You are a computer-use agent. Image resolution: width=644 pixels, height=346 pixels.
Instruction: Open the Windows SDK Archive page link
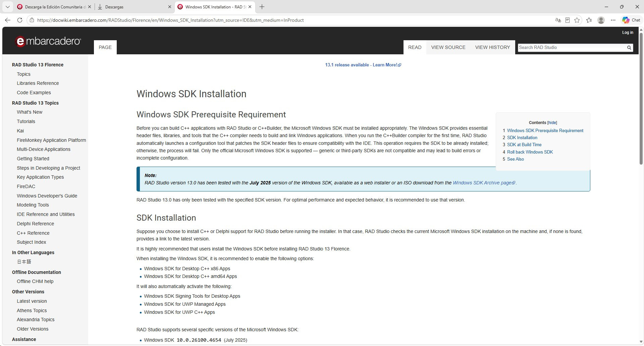[x=484, y=183]
